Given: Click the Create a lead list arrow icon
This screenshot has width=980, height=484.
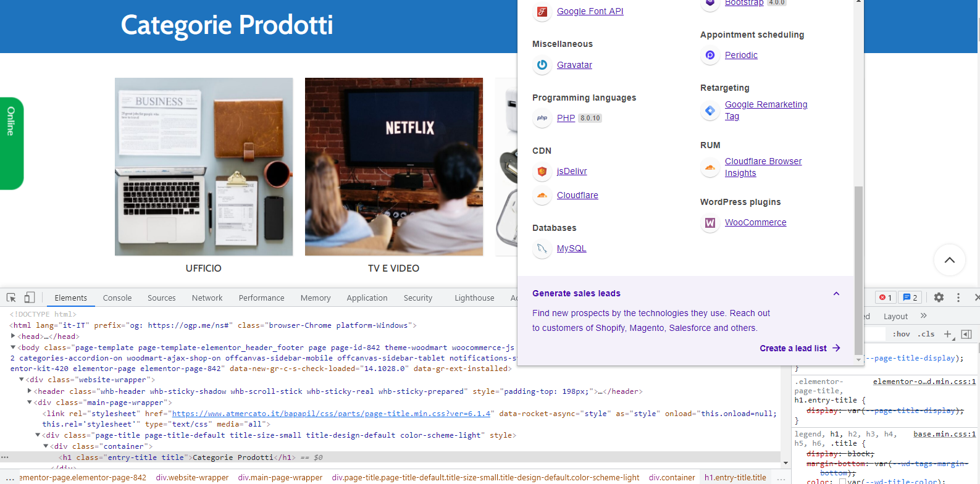Looking at the screenshot, I should (836, 348).
